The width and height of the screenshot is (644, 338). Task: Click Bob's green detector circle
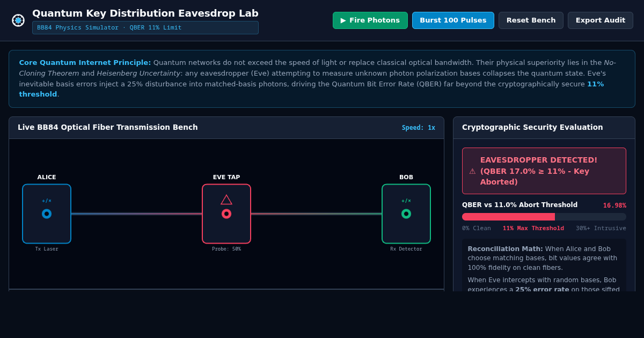[x=406, y=214]
